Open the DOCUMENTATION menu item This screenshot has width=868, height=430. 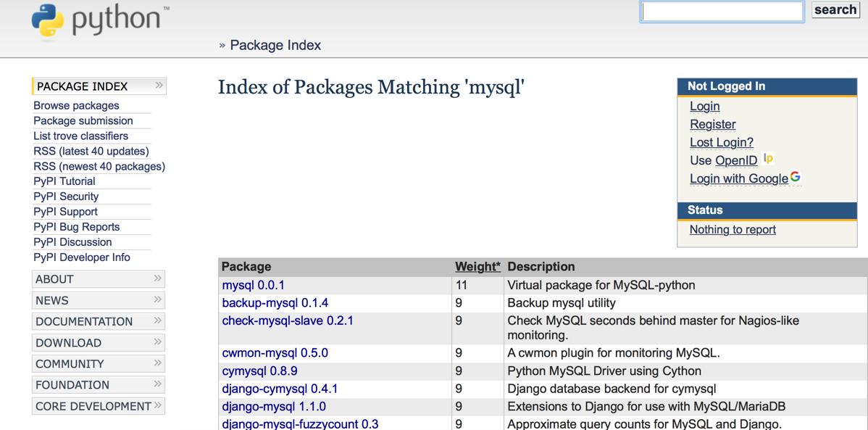99,321
